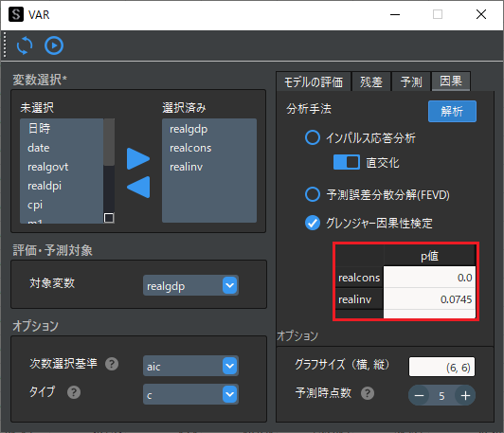Select インパルス応答分析 radio option

(x=313, y=137)
